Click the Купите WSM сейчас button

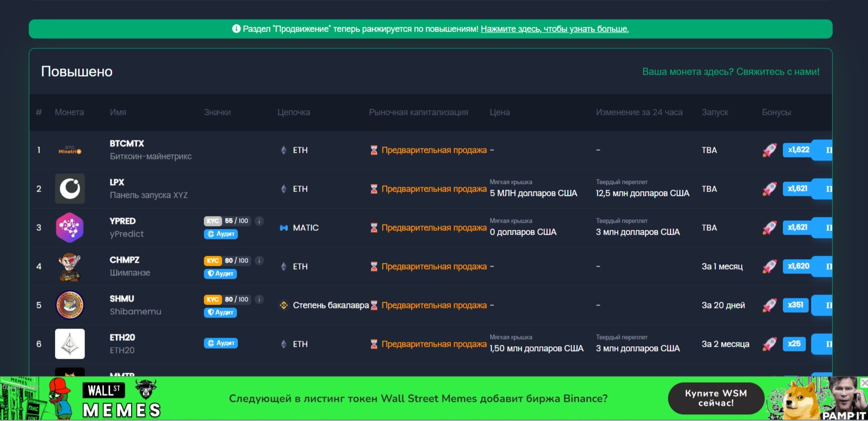716,398
